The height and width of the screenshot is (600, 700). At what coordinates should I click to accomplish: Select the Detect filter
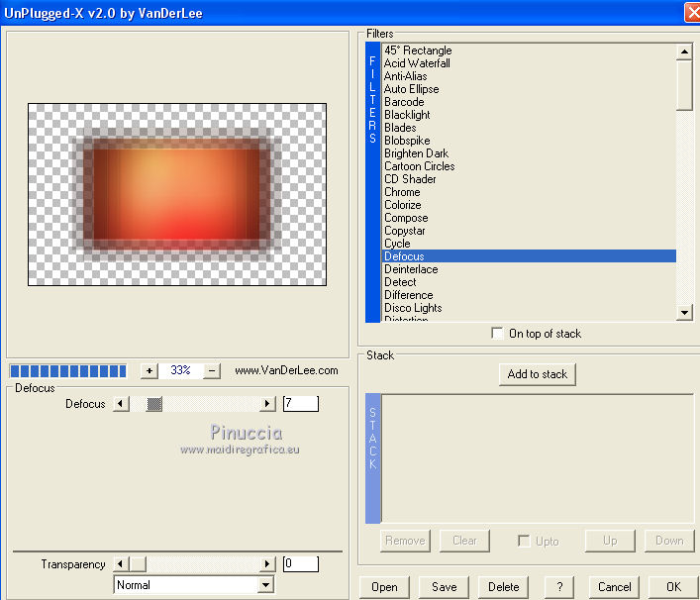pos(529,282)
